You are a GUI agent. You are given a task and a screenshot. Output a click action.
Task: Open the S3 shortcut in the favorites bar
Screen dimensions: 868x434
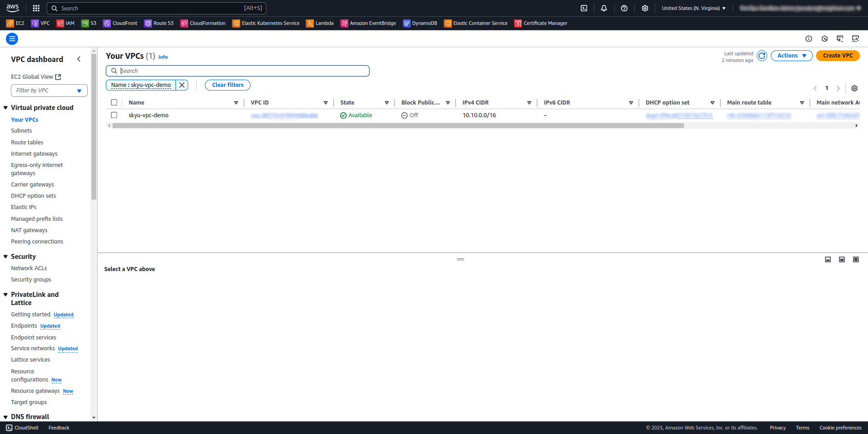coord(89,24)
